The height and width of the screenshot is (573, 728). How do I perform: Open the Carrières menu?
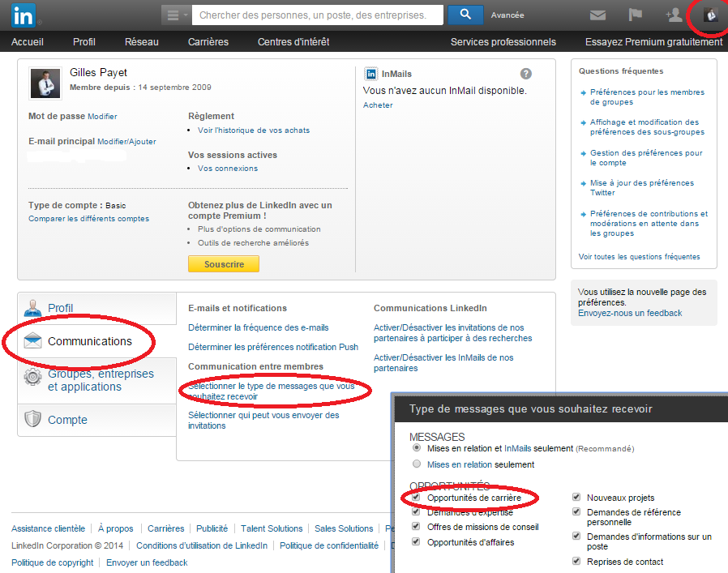click(208, 42)
